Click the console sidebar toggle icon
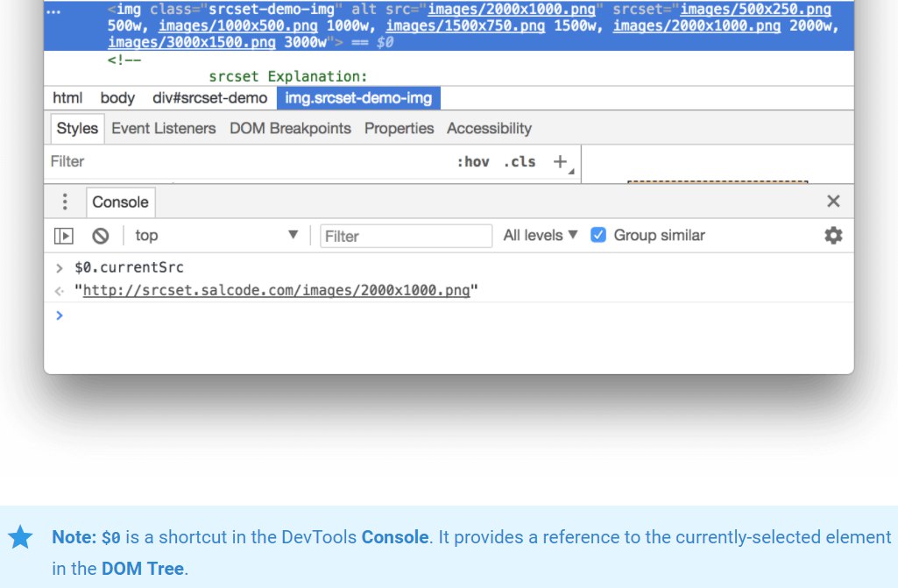 click(x=64, y=236)
